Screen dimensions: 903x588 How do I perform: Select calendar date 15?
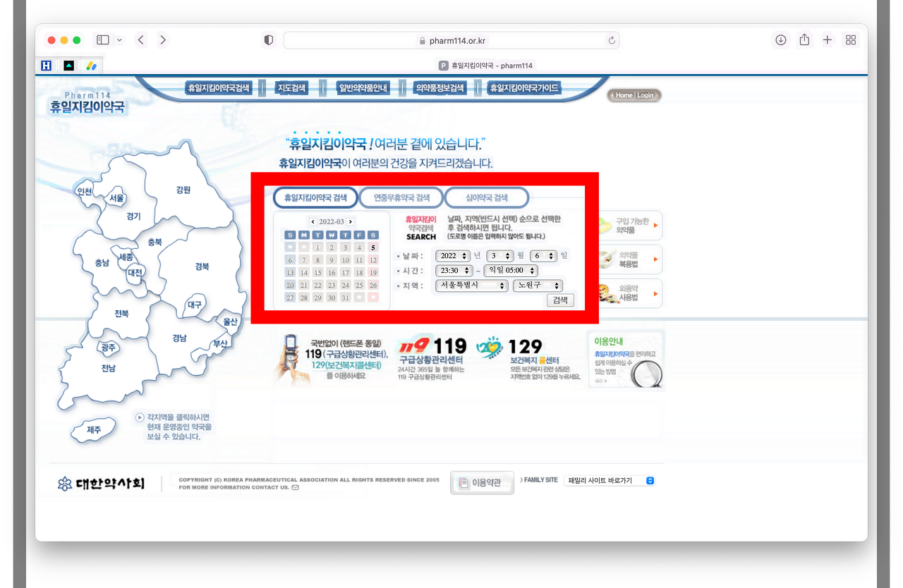point(317,272)
